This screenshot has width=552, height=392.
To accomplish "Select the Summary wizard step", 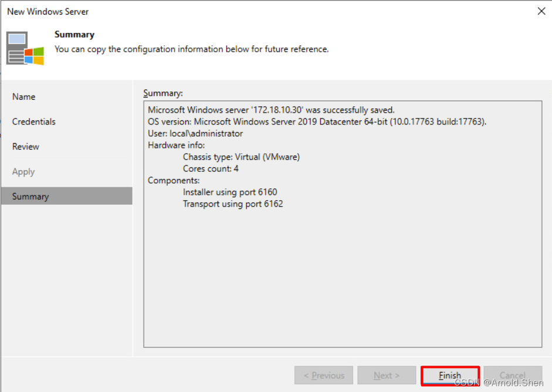I will [66, 196].
